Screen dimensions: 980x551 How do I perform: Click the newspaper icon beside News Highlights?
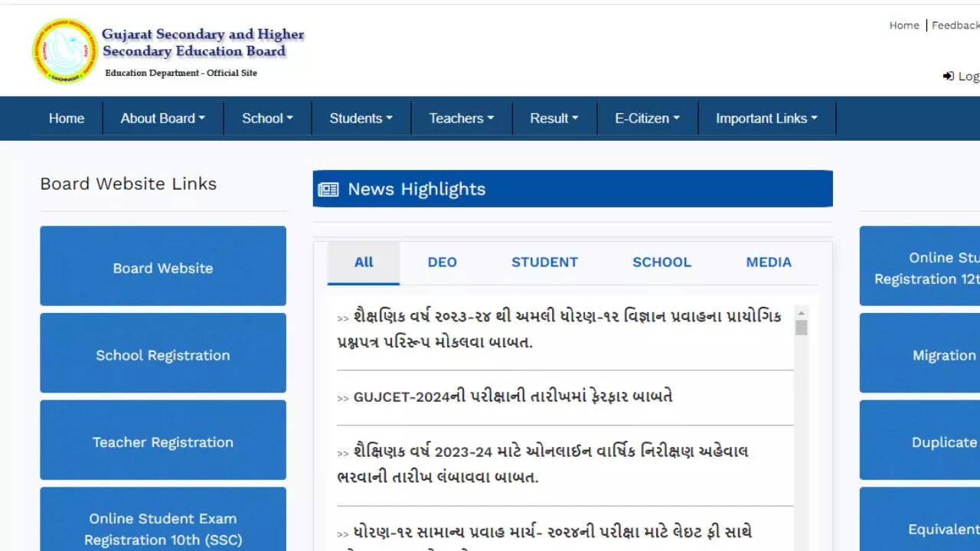coord(328,190)
